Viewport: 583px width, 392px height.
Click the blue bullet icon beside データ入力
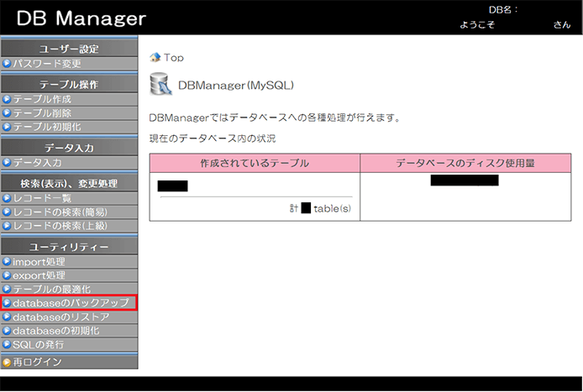click(x=7, y=162)
